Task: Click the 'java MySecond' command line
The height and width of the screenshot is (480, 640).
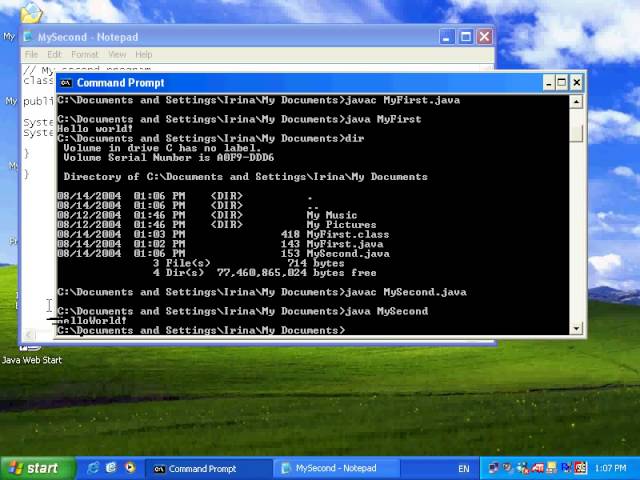Action: pos(243,311)
